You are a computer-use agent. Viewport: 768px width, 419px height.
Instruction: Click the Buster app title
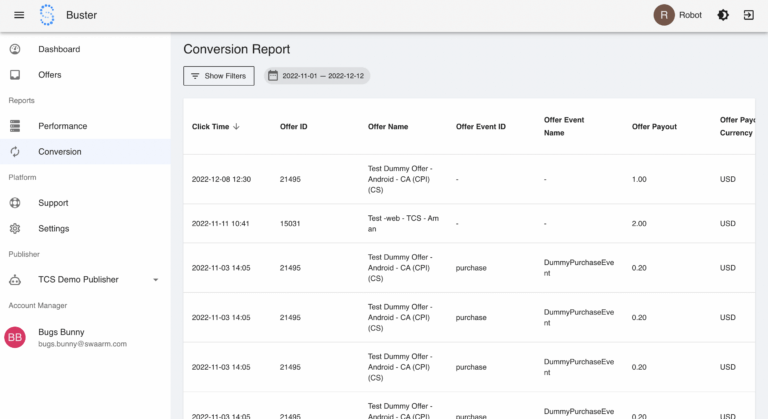[81, 15]
